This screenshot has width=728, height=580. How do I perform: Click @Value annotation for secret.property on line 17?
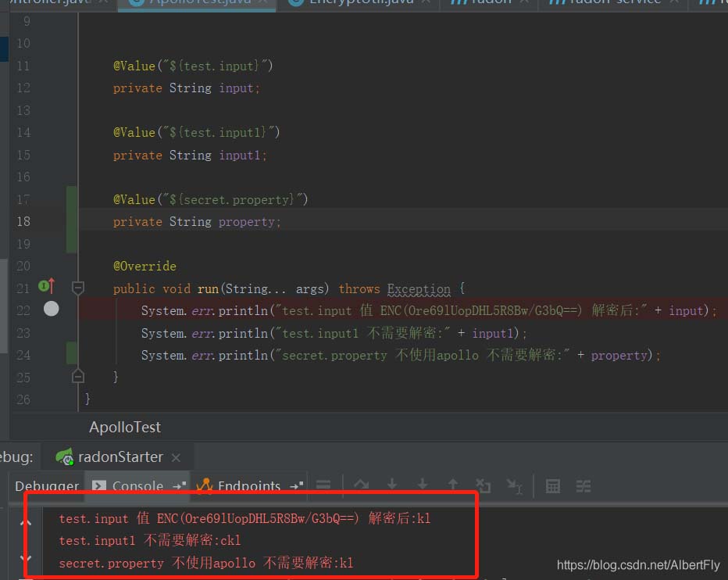pos(210,199)
